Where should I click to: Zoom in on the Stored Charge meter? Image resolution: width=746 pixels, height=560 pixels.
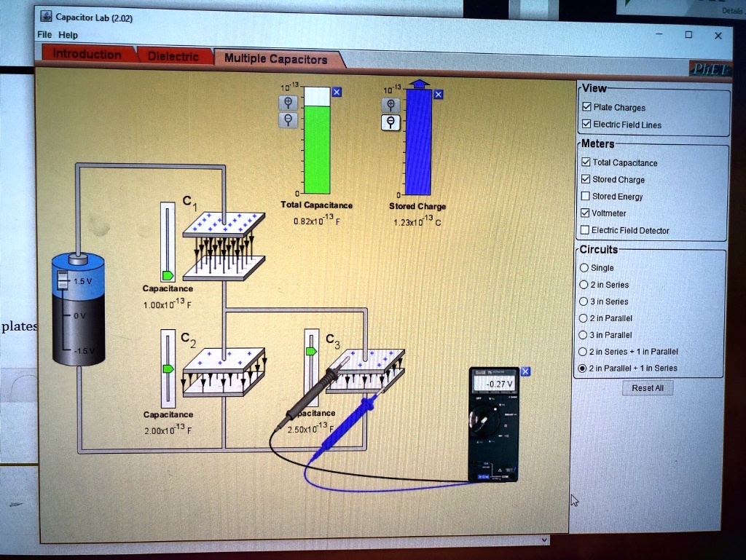pos(390,106)
